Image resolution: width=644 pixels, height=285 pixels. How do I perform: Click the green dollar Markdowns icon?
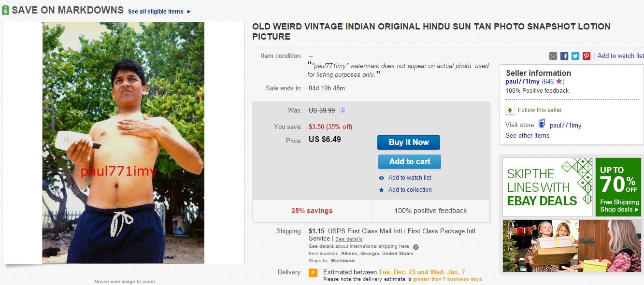coord(5,10)
